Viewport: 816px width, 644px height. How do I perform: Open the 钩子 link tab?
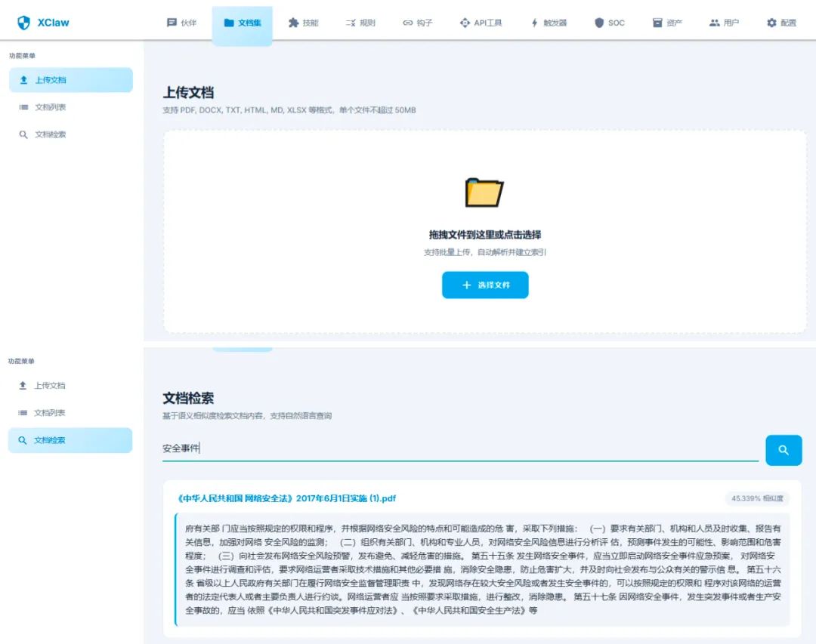(x=417, y=23)
